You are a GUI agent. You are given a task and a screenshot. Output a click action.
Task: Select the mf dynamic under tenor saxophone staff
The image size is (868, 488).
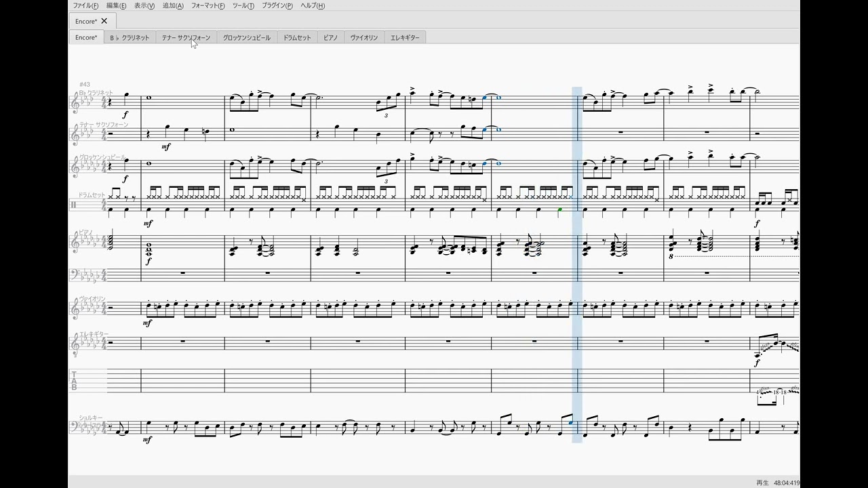[x=166, y=146]
